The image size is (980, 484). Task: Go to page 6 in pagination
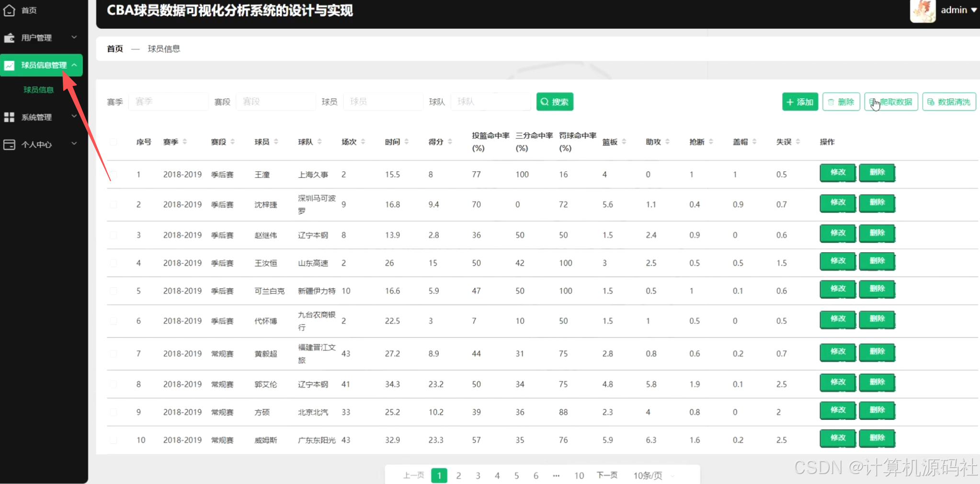point(536,475)
